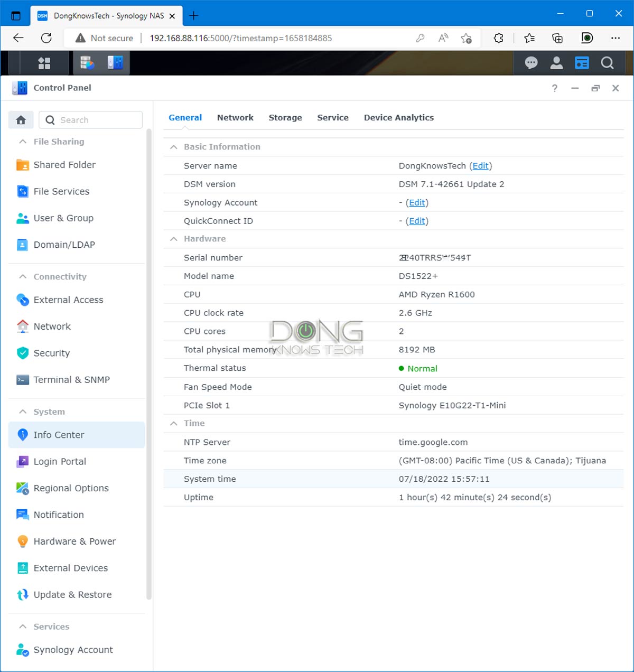This screenshot has width=634, height=672.
Task: Open Storage Manager from DSM taskbar
Action: 87,63
